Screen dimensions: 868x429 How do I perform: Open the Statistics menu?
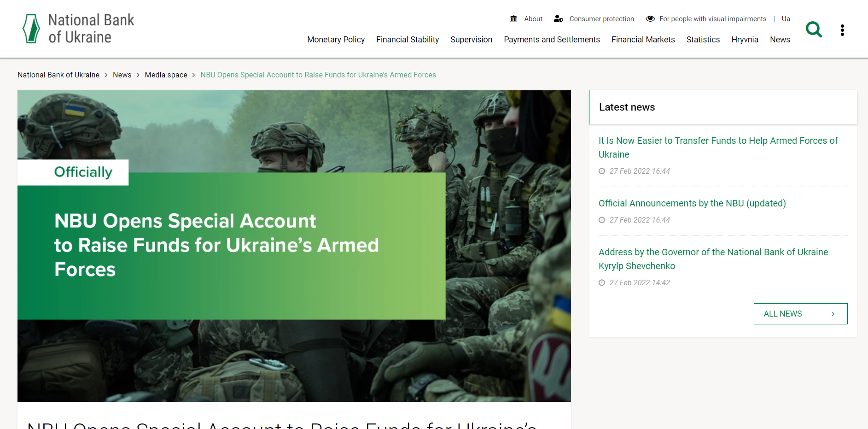[703, 40]
